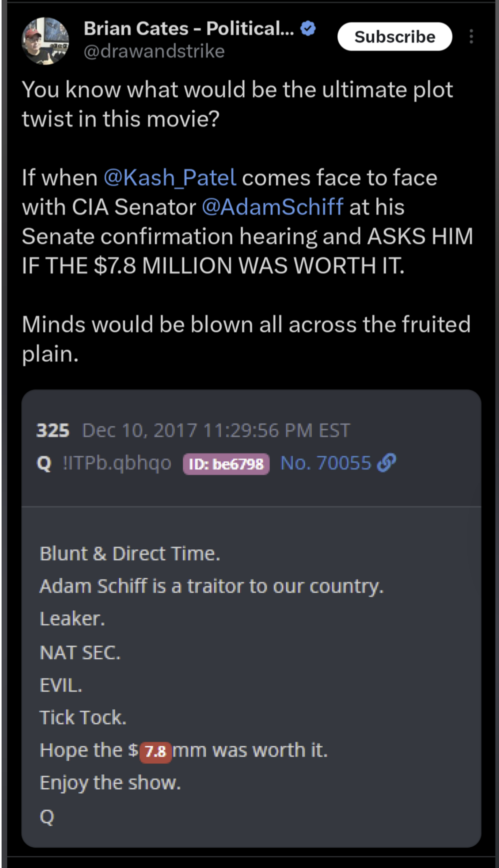Click the Dec 10, 2017 timestamp
This screenshot has width=499, height=868.
coord(216,430)
